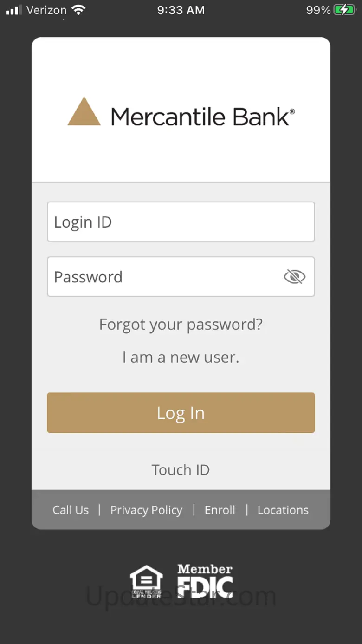Open the Forgot your password link
This screenshot has width=362, height=644.
(181, 324)
